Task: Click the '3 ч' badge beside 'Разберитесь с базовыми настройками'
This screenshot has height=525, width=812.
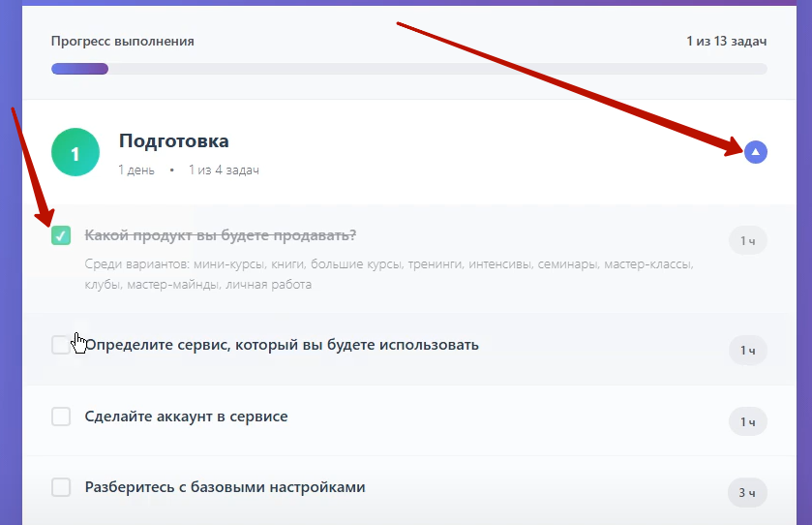Action: pyautogui.click(x=748, y=492)
